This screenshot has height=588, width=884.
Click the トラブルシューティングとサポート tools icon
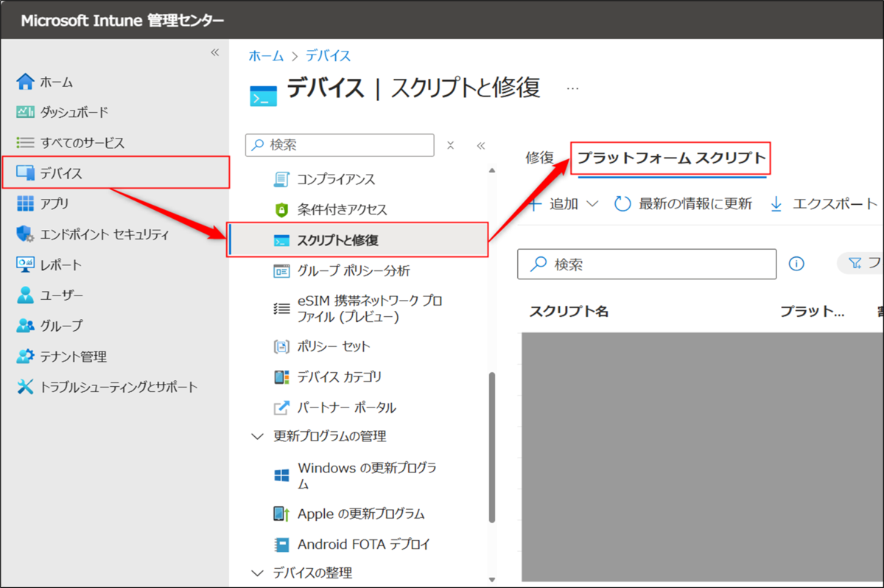tap(26, 387)
